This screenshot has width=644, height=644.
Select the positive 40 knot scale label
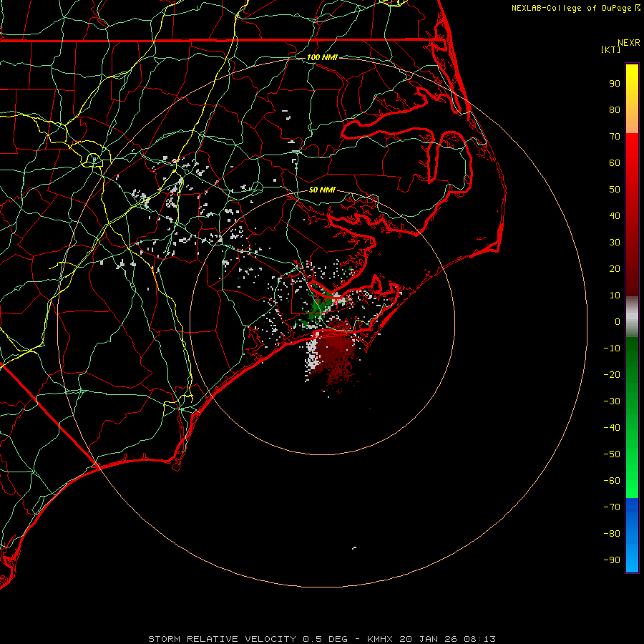click(x=615, y=215)
